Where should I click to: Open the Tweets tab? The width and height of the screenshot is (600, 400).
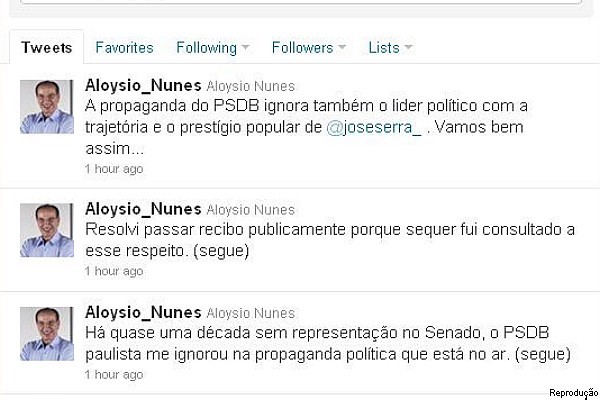(x=46, y=47)
